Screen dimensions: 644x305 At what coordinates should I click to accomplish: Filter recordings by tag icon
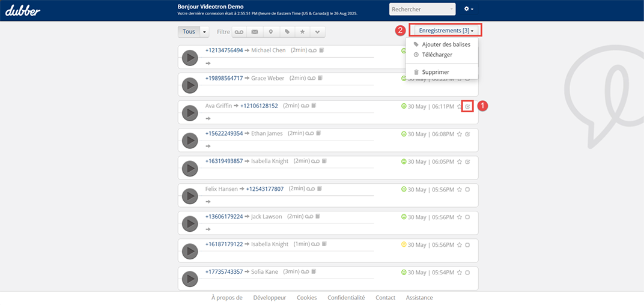(287, 32)
